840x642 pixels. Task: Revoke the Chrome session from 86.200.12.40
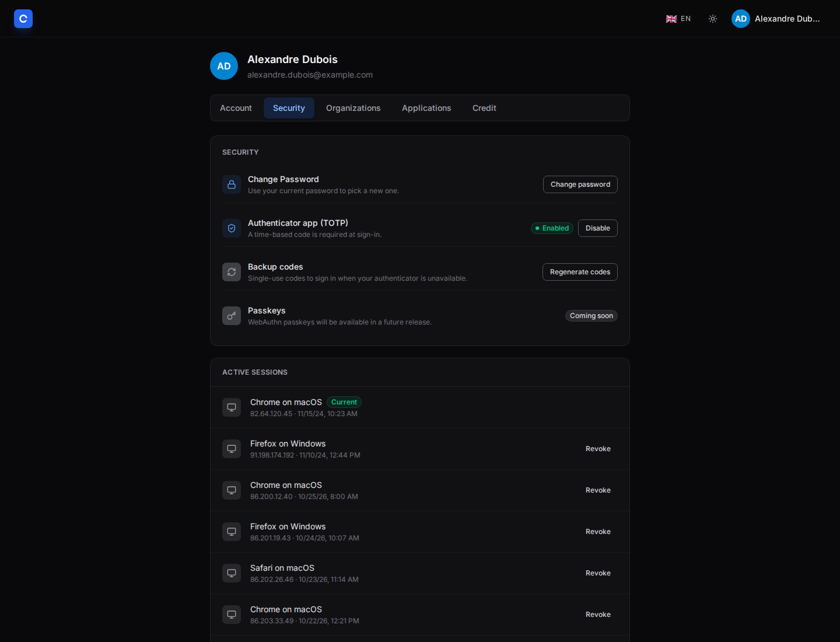tap(598, 490)
